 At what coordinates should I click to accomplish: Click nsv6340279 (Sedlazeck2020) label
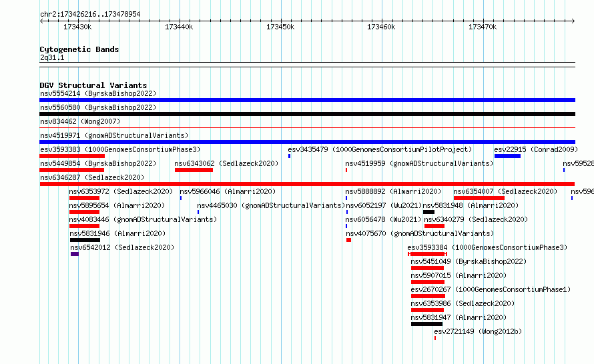476,219
